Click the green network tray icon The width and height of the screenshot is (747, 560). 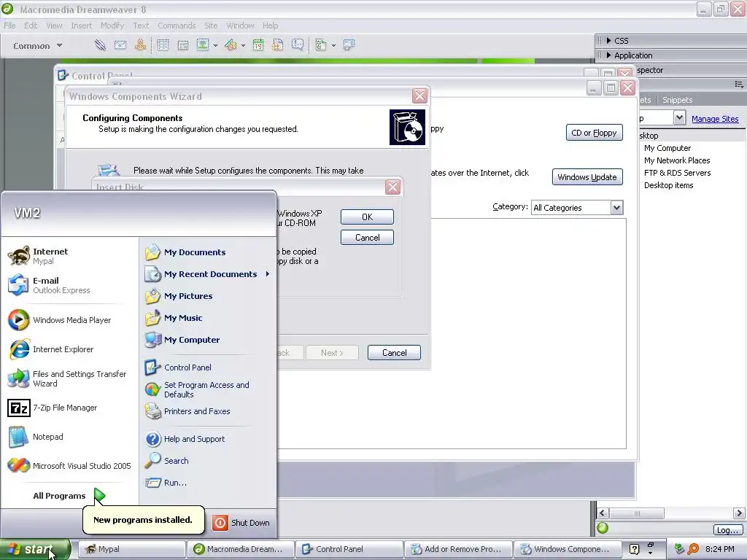pos(680,549)
